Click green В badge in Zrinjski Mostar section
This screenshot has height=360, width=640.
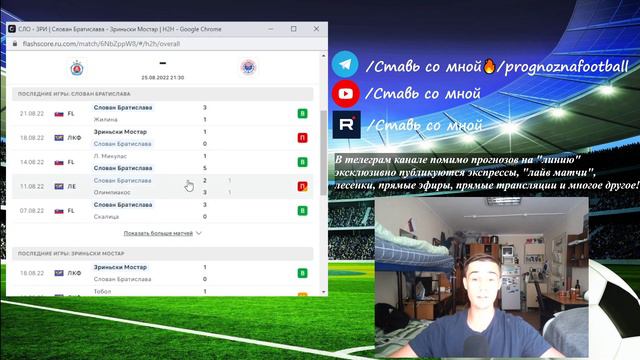(302, 273)
